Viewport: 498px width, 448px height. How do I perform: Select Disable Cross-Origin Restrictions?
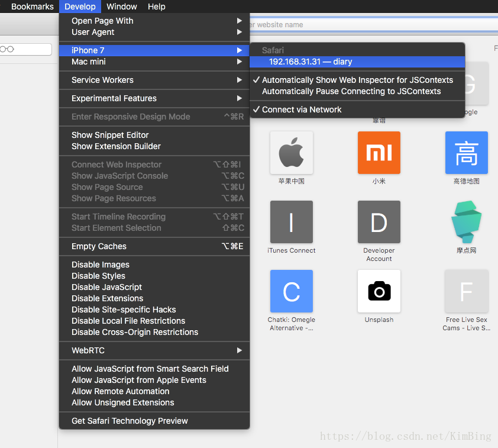point(154,333)
